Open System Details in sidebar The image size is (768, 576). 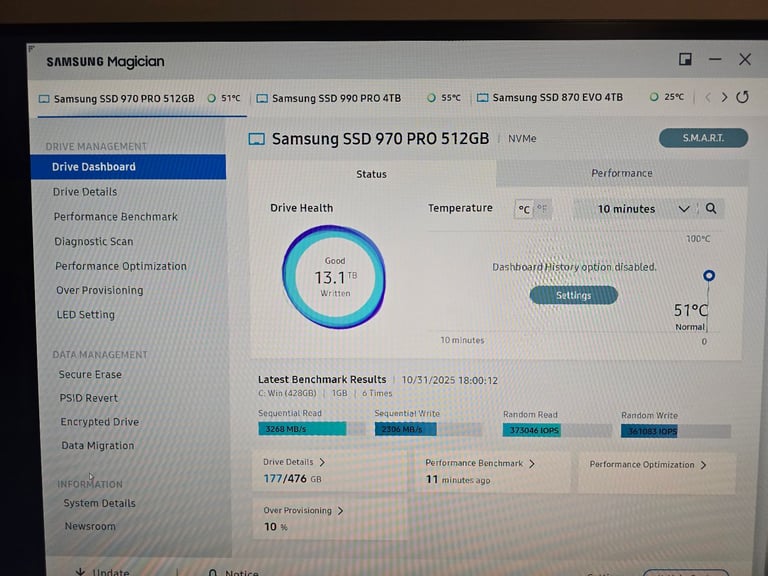99,503
